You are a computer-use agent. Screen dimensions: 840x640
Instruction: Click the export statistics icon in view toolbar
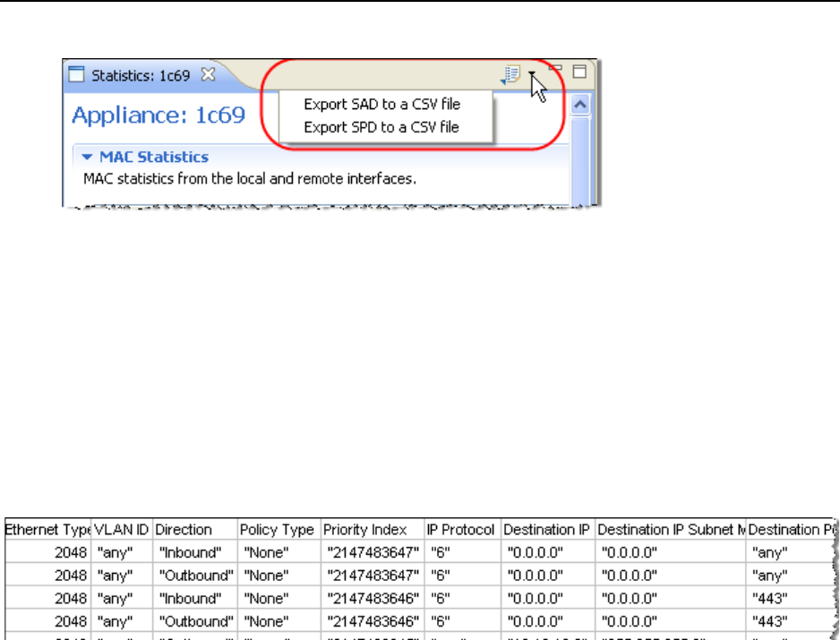click(x=510, y=76)
